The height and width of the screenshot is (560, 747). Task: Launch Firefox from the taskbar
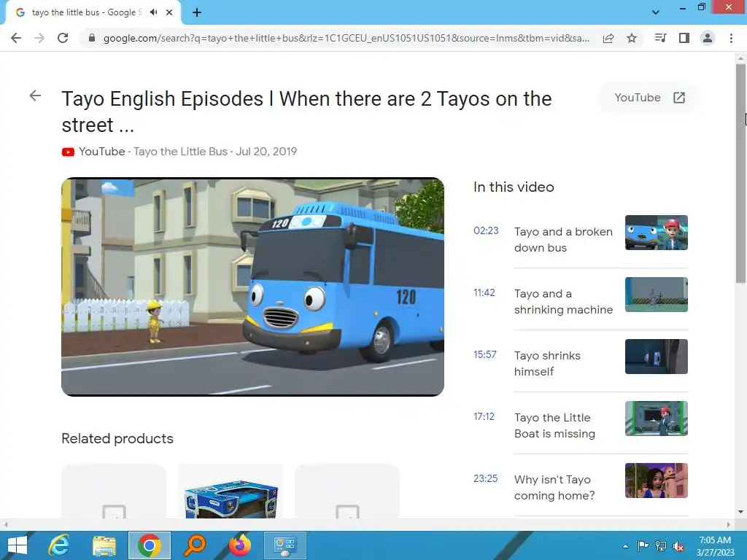[239, 545]
